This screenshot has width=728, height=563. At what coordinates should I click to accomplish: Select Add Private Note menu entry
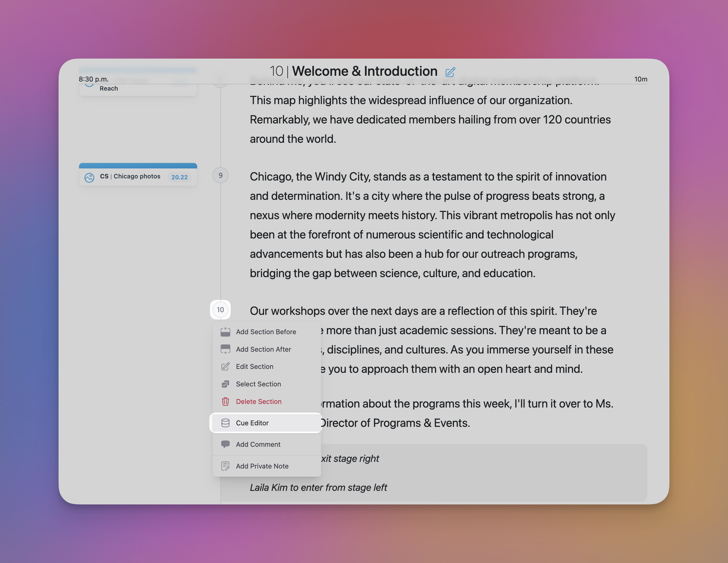click(x=262, y=466)
